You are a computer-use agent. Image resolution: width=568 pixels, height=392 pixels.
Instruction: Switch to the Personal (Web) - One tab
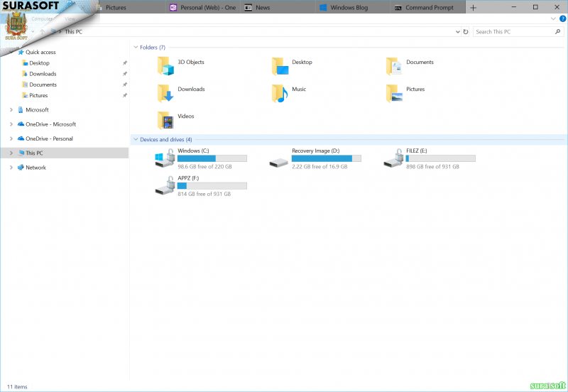(x=204, y=7)
